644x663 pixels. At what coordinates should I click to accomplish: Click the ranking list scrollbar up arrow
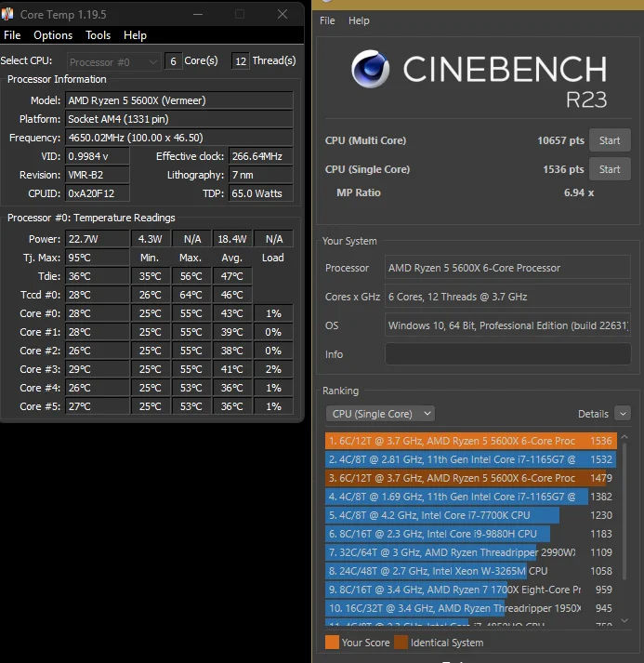click(624, 437)
